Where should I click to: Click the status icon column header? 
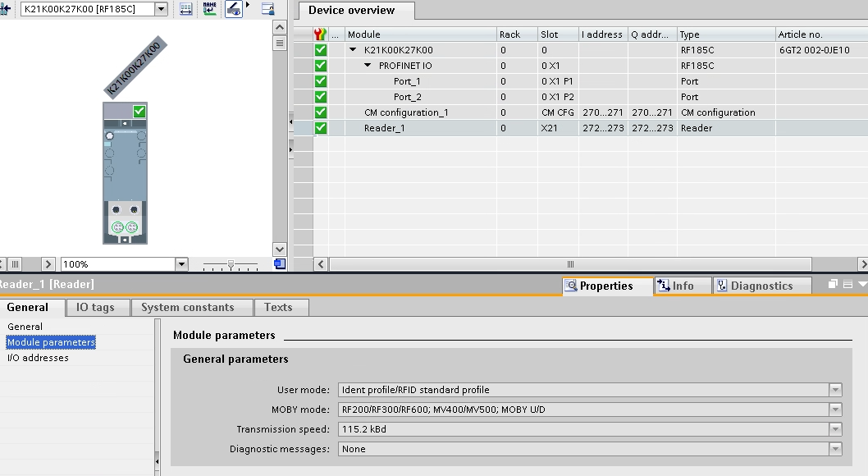click(320, 34)
